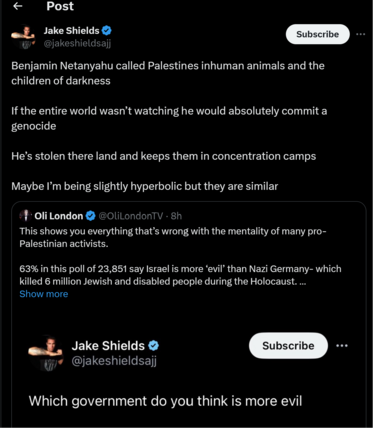Screen dimensions: 373x428
Task: Click the Post header title
Action: tap(60, 6)
